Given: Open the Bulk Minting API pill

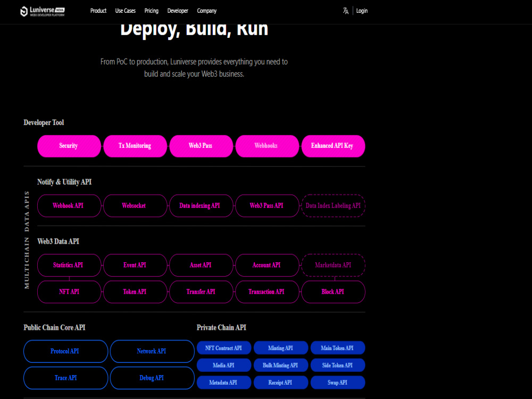Looking at the screenshot, I should 281,365.
